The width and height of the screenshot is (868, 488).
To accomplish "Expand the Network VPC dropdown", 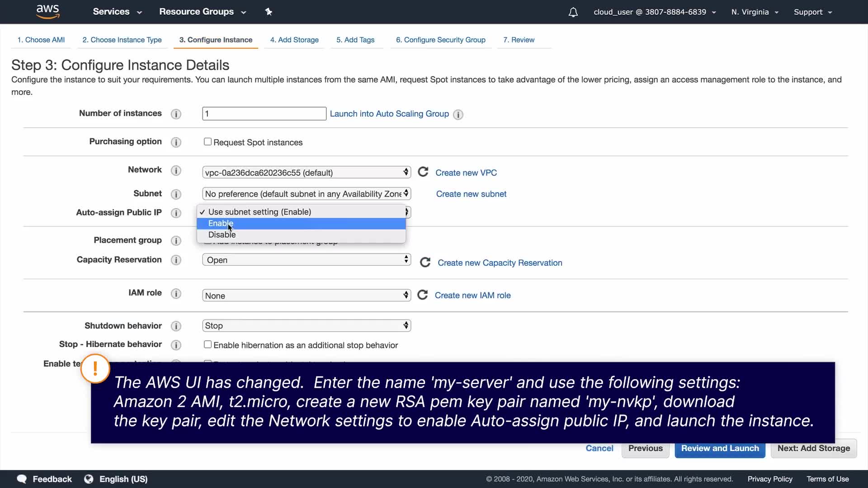I will pos(306,173).
